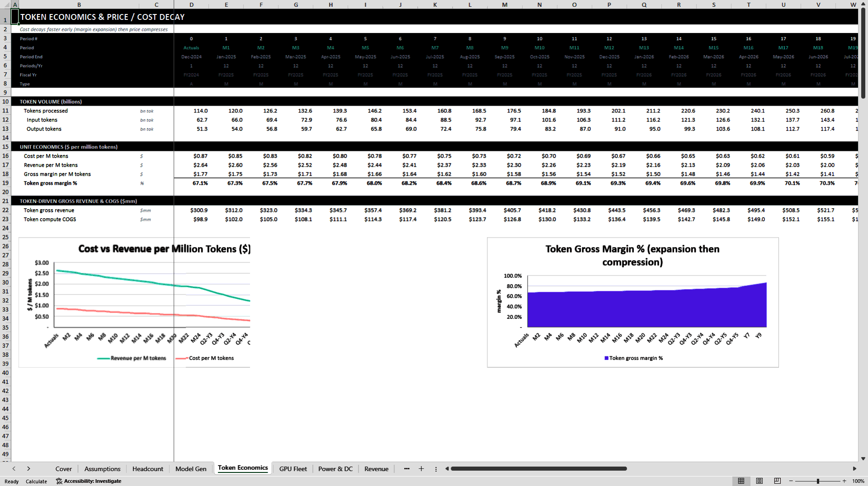Viewport: 868px width, 486px height.
Task: Click horizontal scrollbar right arrow
Action: click(854, 469)
